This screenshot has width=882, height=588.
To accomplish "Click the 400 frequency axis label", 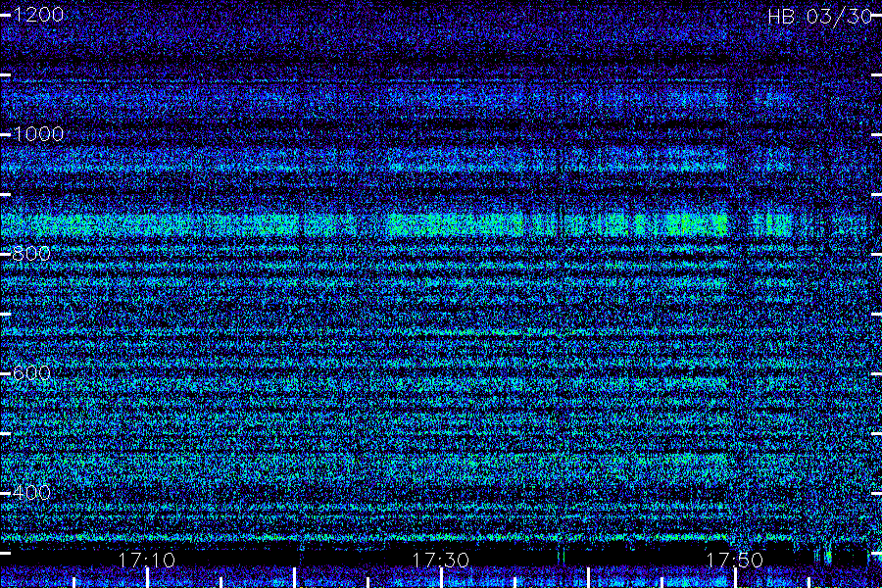I will (x=32, y=492).
